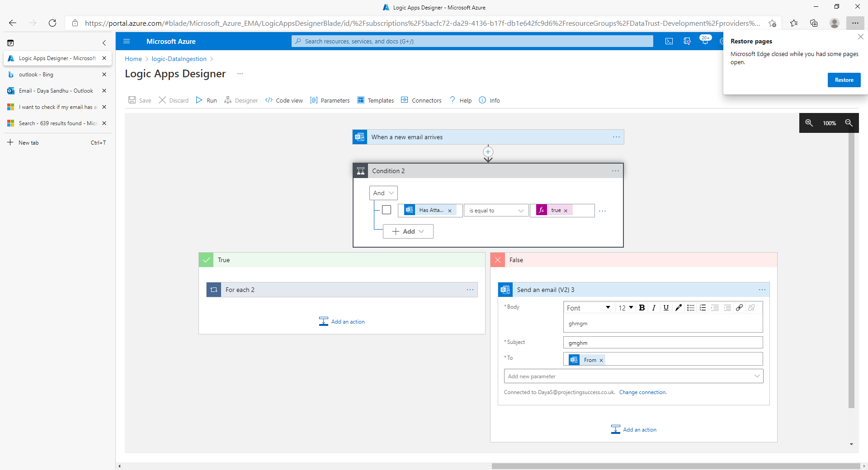This screenshot has width=868, height=470.
Task: Dismiss the Restore pages popup
Action: [861, 37]
